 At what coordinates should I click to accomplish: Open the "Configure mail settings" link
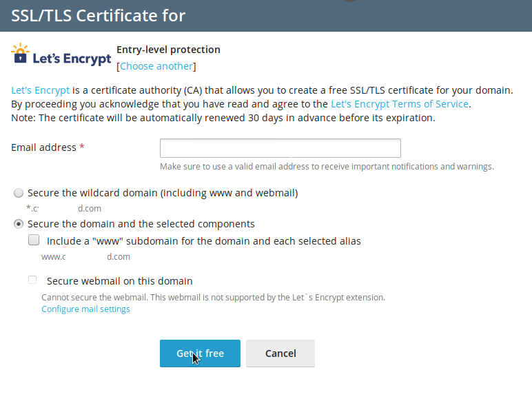(85, 309)
